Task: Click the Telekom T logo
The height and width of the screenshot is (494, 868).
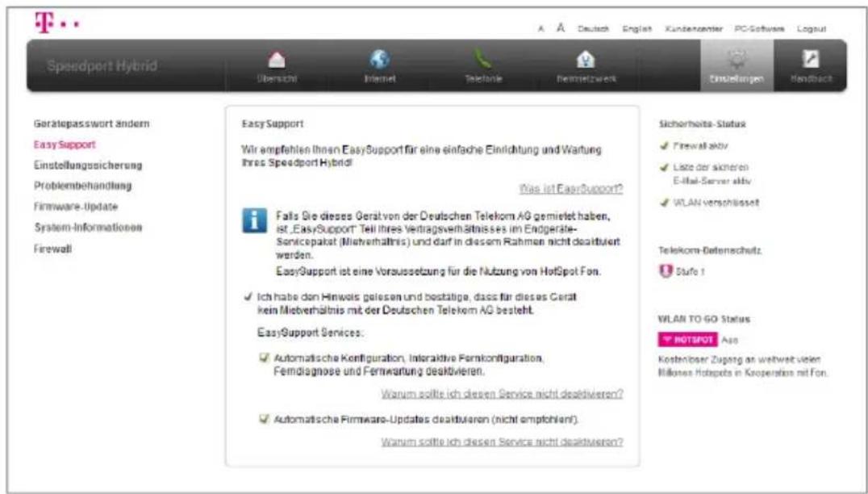Action: tap(44, 22)
